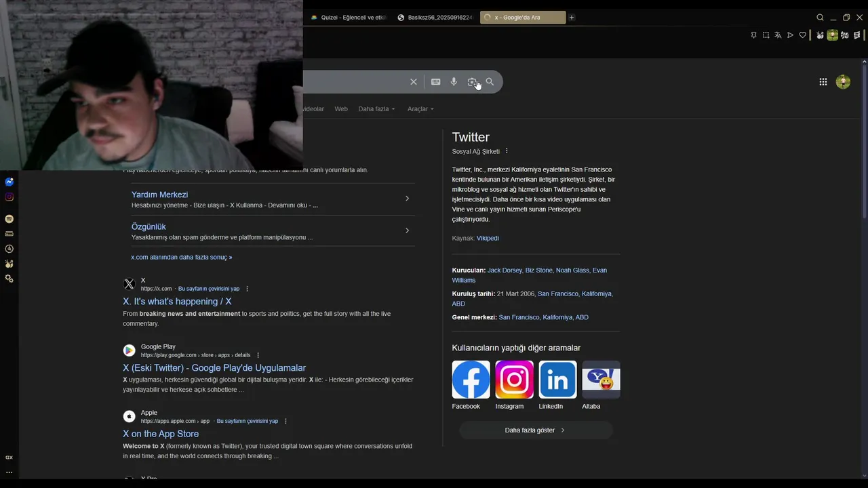Open the on-screen keyboard input tool
Image resolution: width=868 pixels, height=488 pixels.
point(436,82)
